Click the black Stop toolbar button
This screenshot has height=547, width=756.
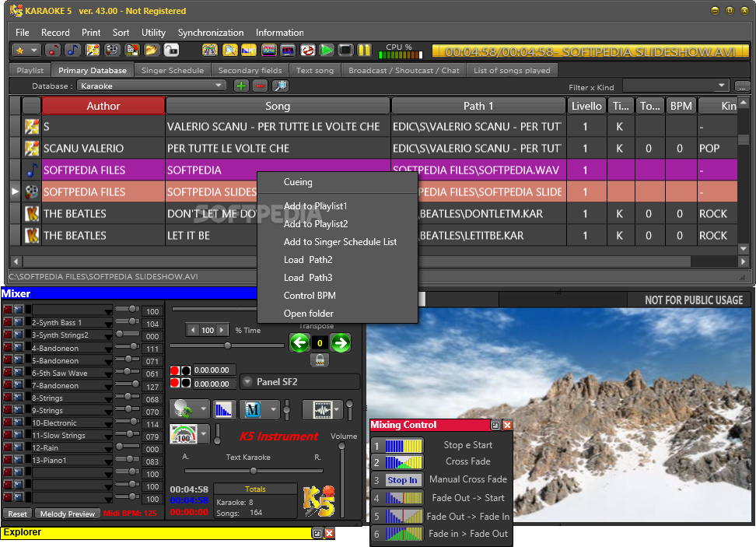(345, 50)
